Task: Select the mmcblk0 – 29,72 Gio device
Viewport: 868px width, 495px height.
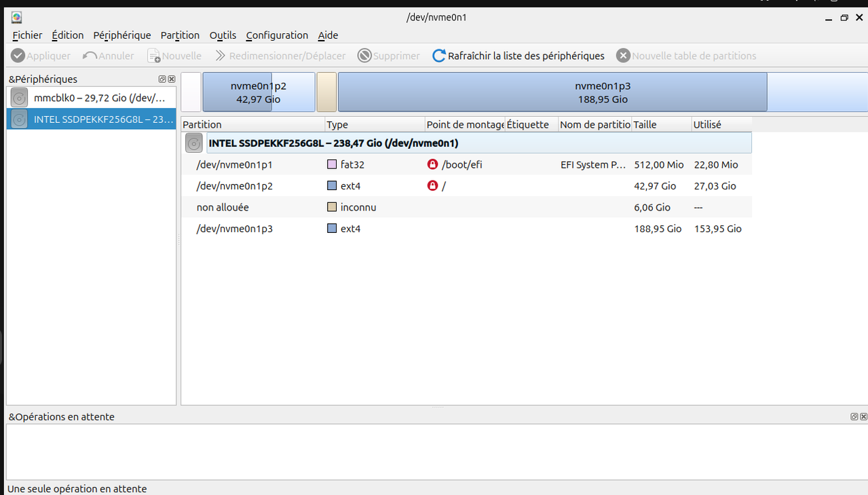Action: click(x=91, y=98)
